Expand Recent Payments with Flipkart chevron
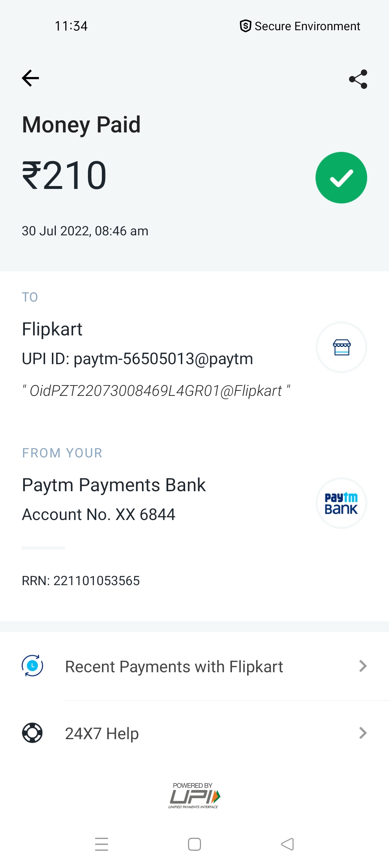Viewport: 389px width, 868px height. coord(363,666)
